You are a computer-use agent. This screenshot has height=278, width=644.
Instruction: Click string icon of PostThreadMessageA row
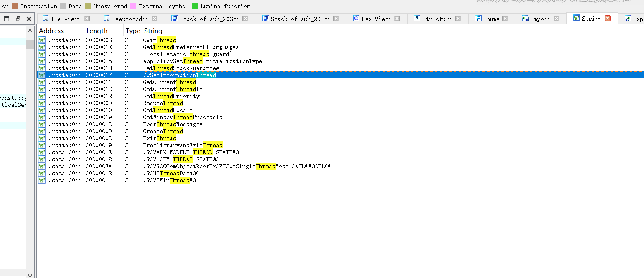pos(42,124)
